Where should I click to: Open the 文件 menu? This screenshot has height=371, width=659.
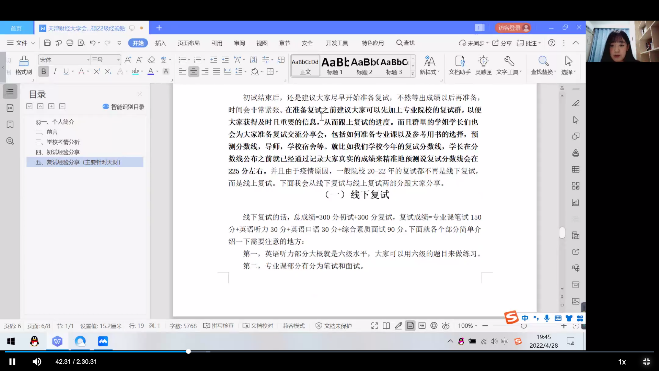(x=21, y=43)
